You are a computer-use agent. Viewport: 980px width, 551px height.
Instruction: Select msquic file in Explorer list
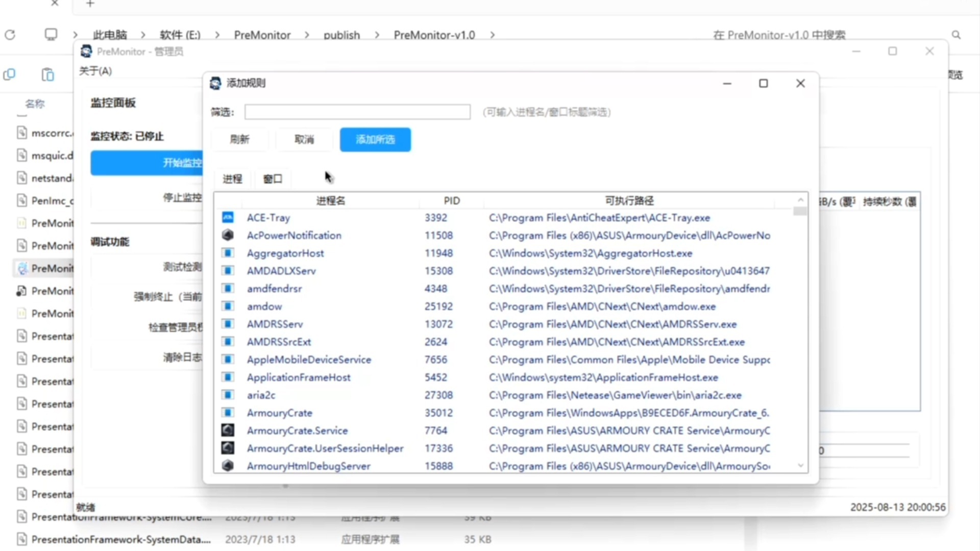[x=52, y=155]
